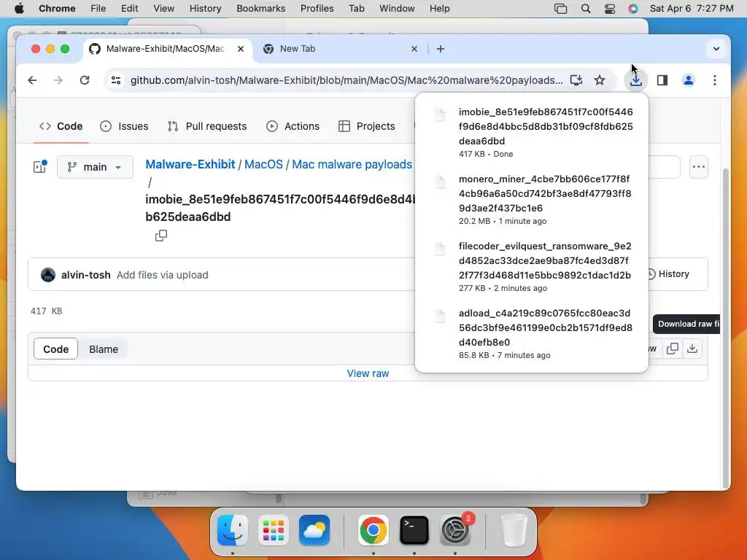Open the imobie download entry
This screenshot has height=560, width=747.
coord(532,132)
